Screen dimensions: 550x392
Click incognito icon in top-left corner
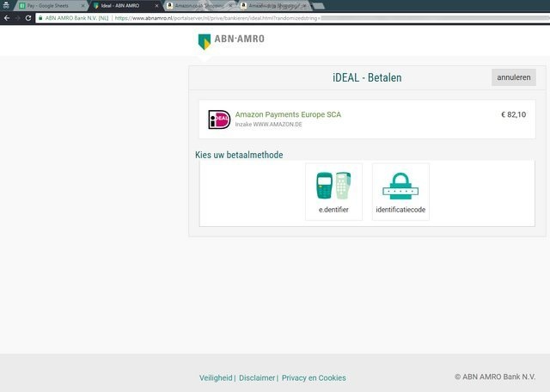coord(6,5)
